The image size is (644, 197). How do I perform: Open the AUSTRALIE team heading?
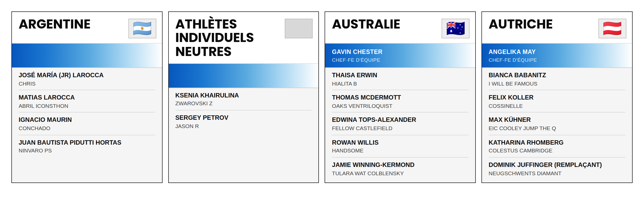tap(366, 24)
